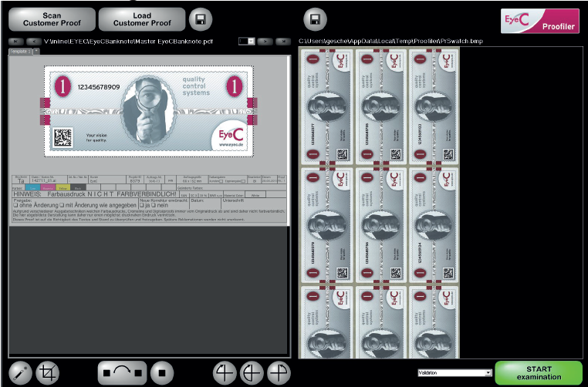This screenshot has width=588, height=387.
Task: Click the 'HINWEIS: Farbausdruck NICHT FARBVERBINDLICH!' text
Action: coord(94,194)
